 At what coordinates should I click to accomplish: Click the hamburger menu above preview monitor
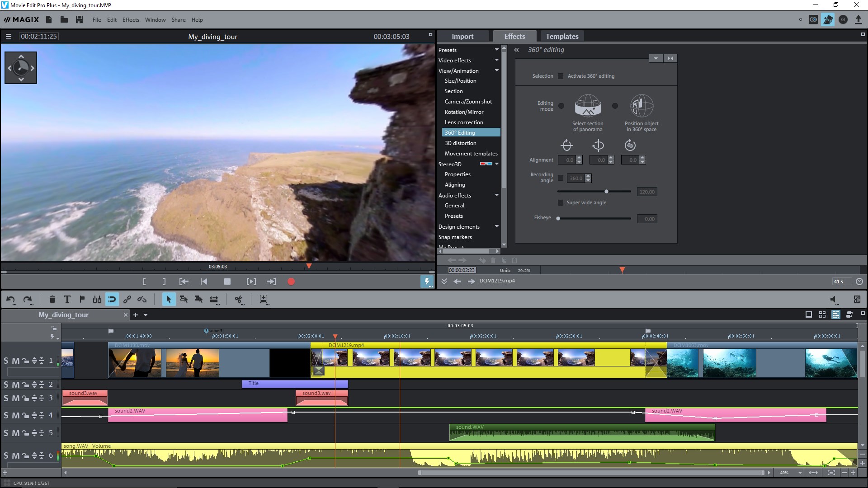pos(8,37)
